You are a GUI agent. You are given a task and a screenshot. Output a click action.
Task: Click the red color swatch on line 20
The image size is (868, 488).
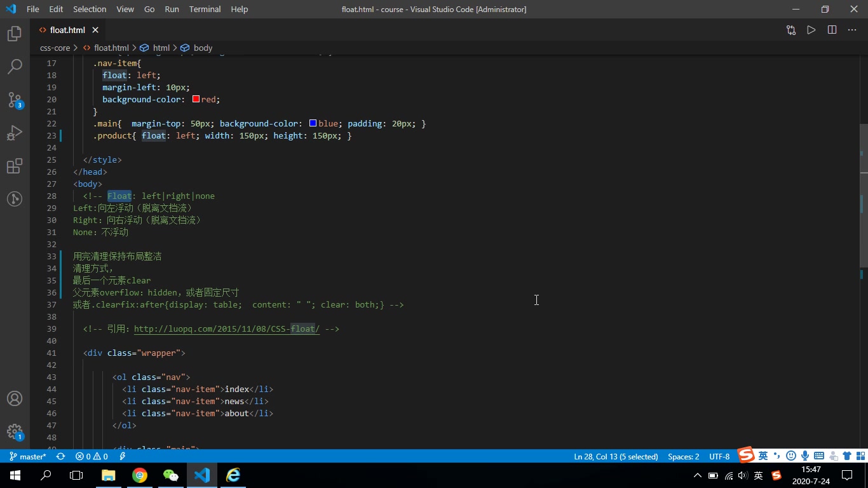click(196, 99)
